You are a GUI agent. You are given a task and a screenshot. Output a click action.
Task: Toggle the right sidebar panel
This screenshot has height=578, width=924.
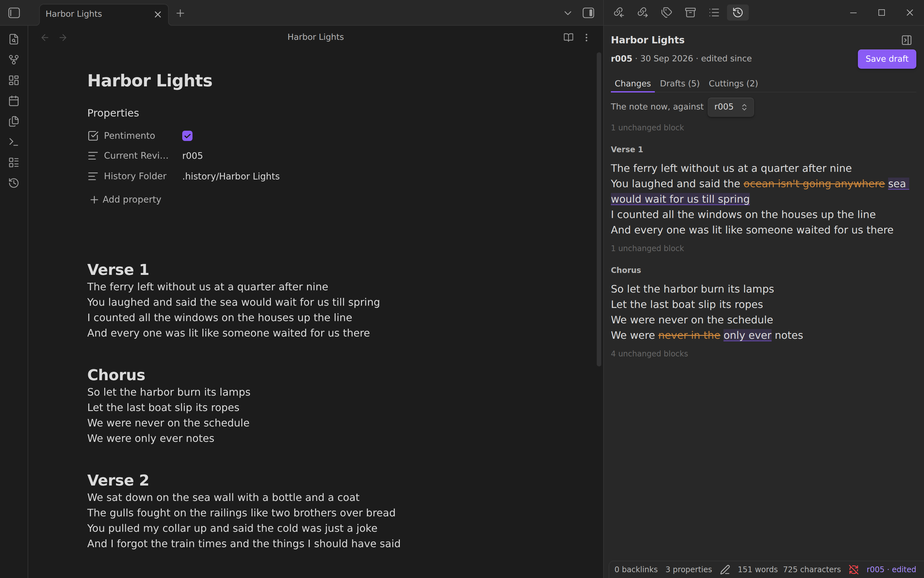click(588, 13)
